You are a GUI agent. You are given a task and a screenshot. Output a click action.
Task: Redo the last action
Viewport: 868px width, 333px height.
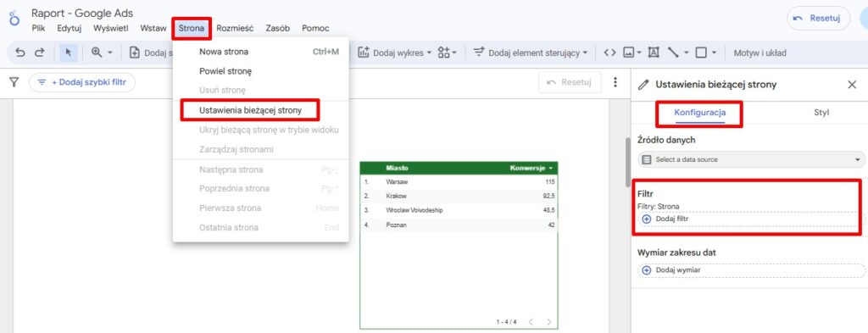coord(39,53)
